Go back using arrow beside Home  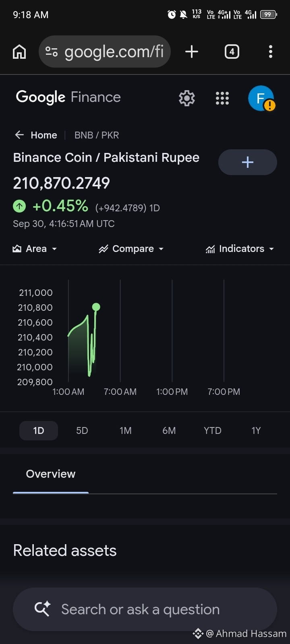click(x=19, y=135)
